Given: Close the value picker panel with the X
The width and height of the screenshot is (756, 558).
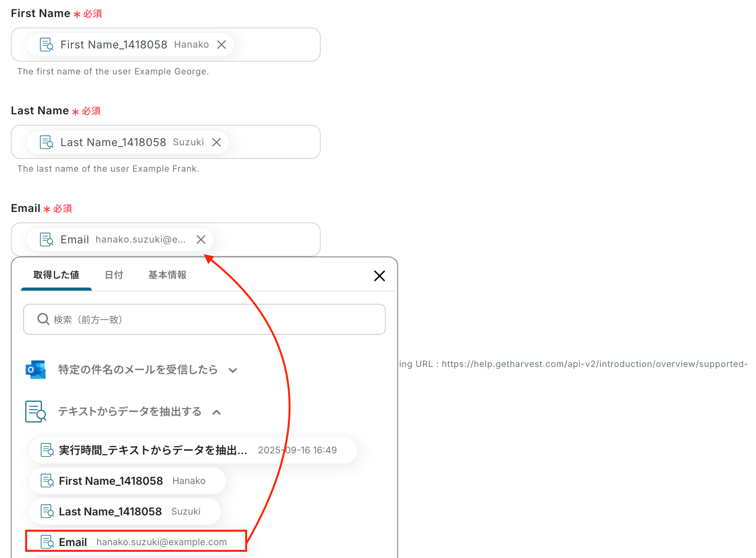Looking at the screenshot, I should click(379, 276).
